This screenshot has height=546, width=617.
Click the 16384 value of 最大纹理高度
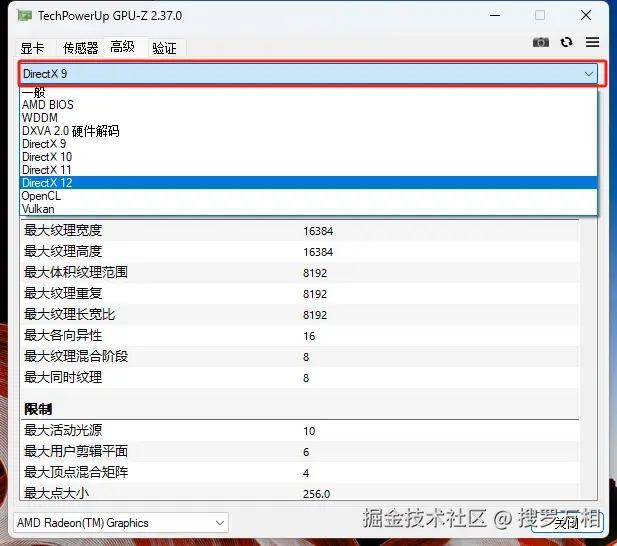(318, 252)
